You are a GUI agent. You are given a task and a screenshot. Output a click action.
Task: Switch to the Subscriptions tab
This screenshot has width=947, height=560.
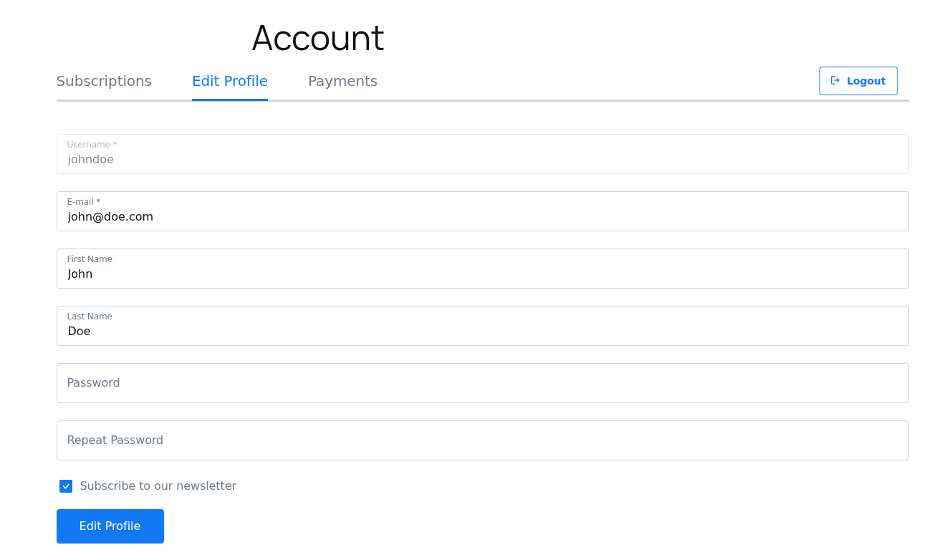(104, 81)
